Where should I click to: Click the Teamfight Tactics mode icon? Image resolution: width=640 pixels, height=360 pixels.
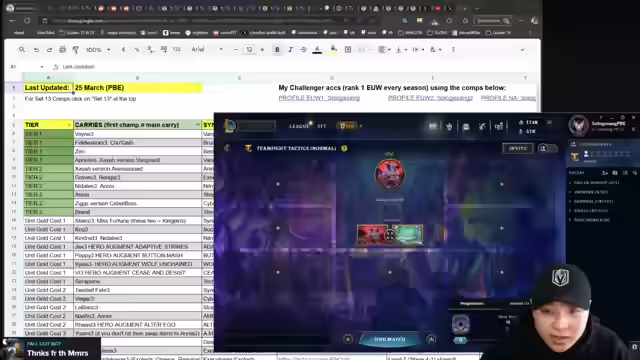(x=248, y=148)
